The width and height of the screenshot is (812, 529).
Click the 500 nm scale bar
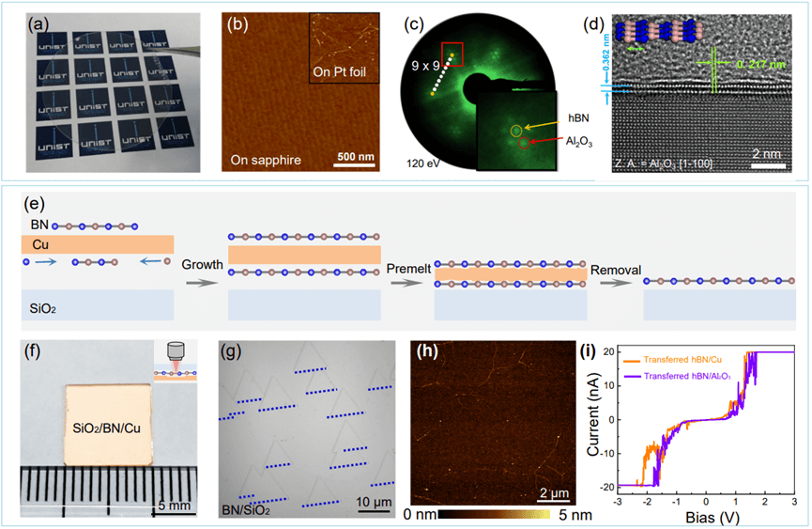pos(360,163)
